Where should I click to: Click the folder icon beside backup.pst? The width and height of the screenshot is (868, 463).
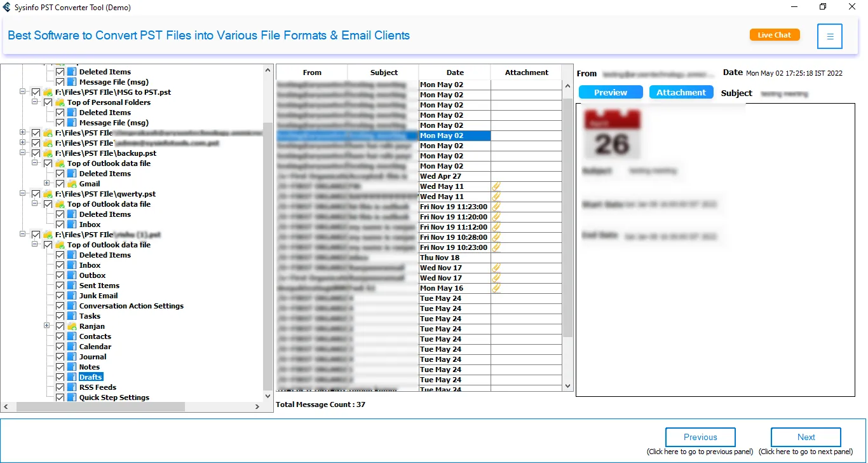pos(48,153)
